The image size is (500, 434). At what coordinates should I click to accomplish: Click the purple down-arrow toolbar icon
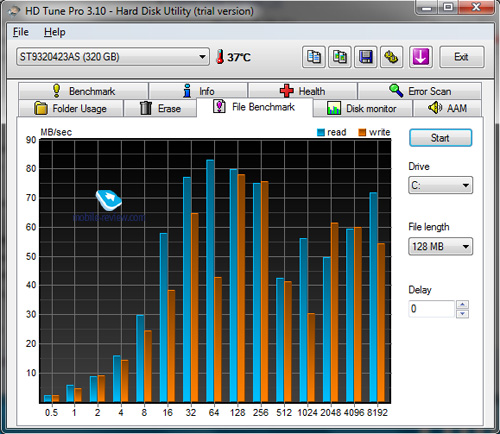click(421, 57)
